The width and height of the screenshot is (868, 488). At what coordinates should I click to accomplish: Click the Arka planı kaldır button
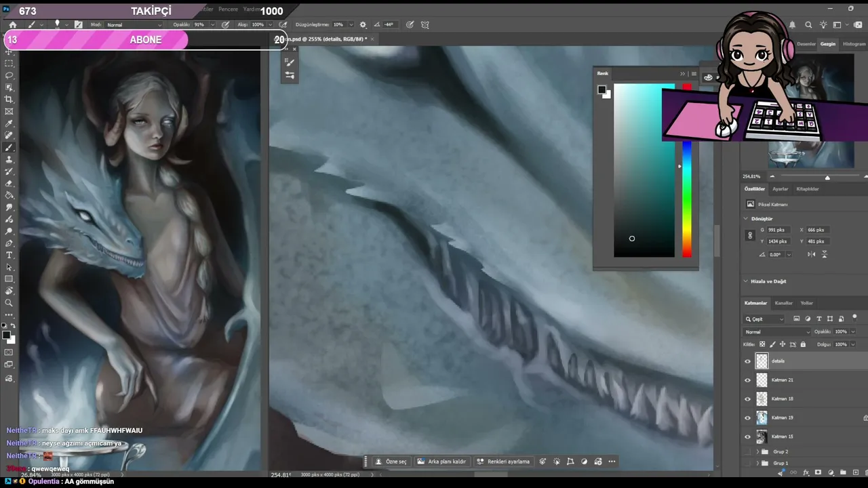(x=441, y=462)
